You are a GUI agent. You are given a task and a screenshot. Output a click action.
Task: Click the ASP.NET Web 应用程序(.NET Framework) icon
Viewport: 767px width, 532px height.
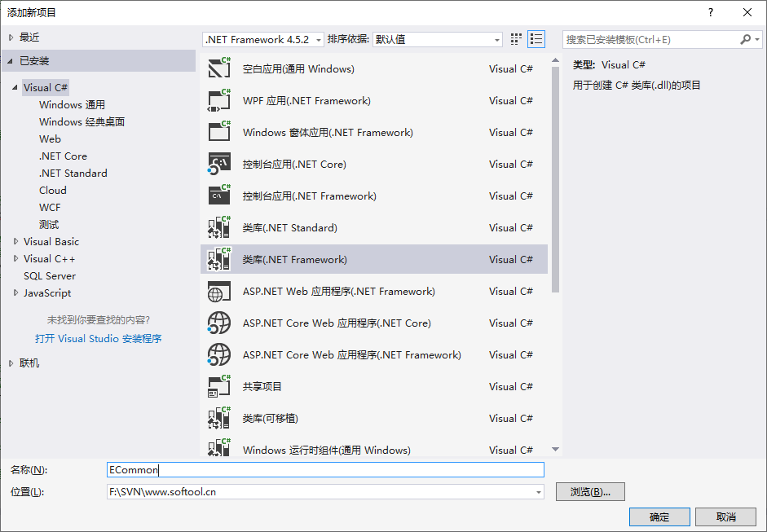click(x=219, y=291)
